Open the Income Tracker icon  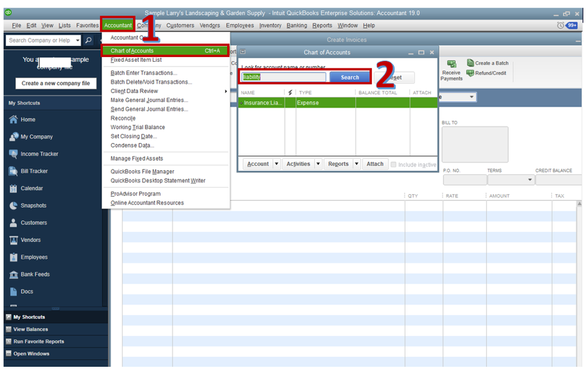(x=14, y=154)
